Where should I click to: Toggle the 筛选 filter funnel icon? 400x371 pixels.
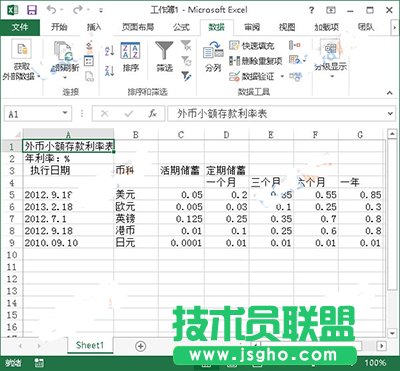164,51
